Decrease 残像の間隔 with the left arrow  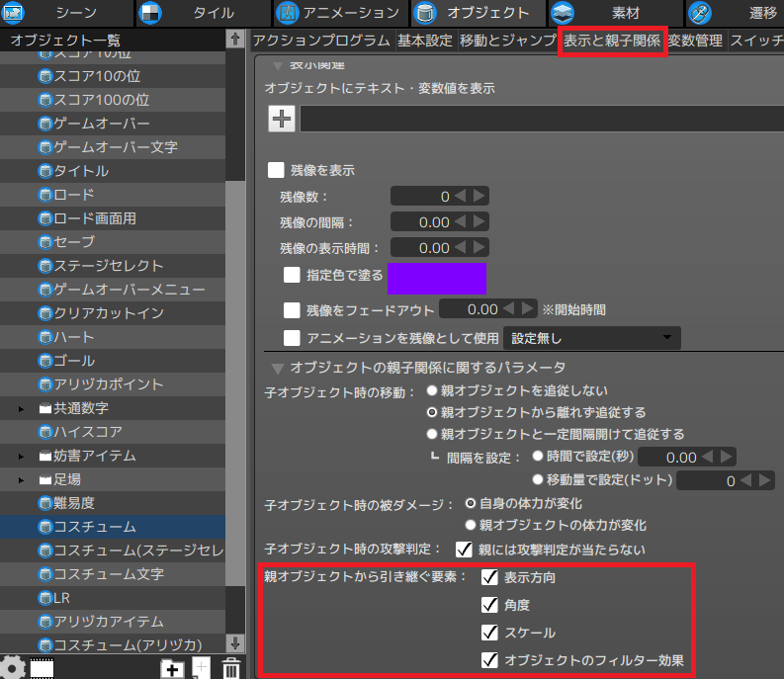tap(460, 221)
